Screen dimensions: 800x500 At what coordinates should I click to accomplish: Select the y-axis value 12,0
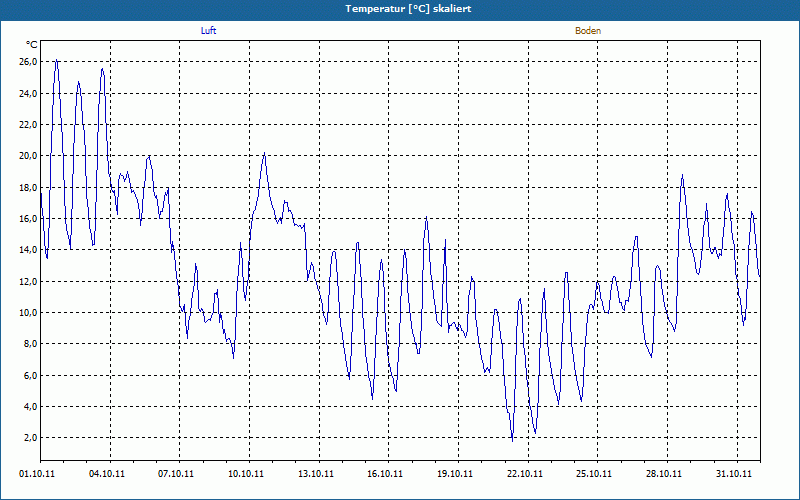click(x=28, y=281)
